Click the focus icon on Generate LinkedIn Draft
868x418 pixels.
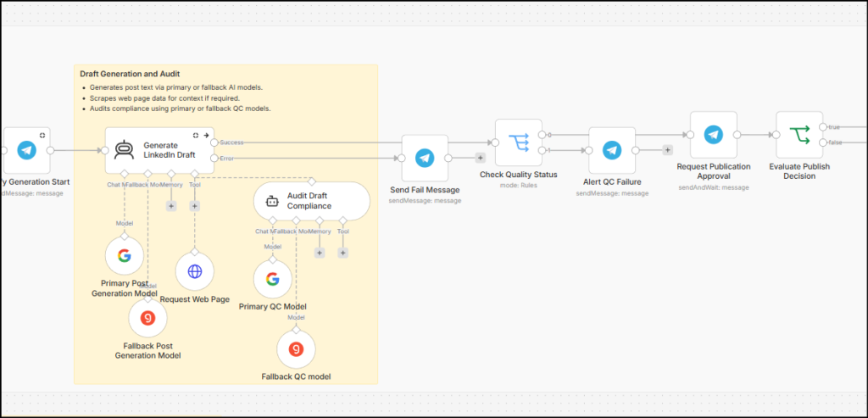[x=196, y=135]
